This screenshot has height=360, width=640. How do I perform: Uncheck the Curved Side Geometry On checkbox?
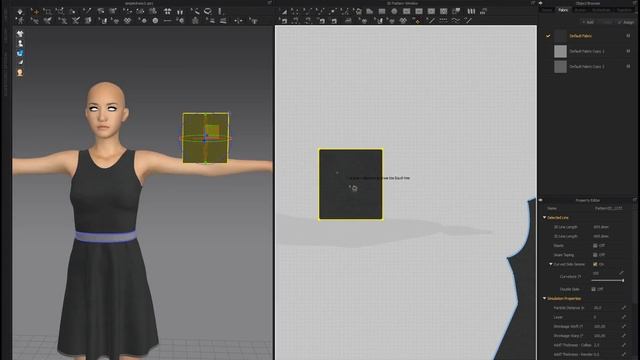pos(595,264)
